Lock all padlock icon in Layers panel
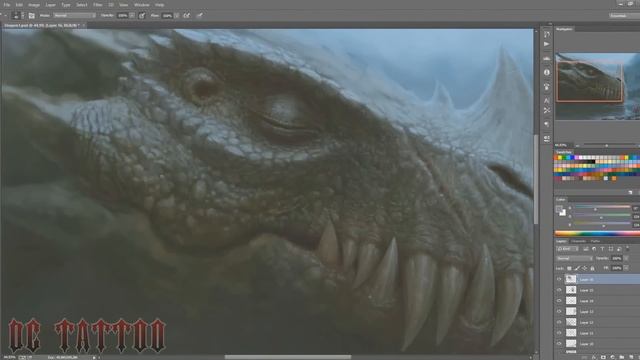The width and height of the screenshot is (640, 360). point(592,268)
